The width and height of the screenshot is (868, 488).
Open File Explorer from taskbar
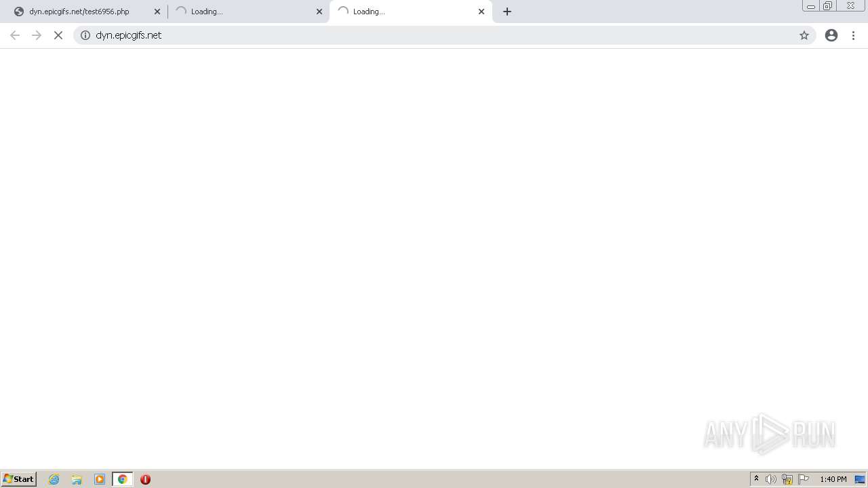click(x=77, y=479)
